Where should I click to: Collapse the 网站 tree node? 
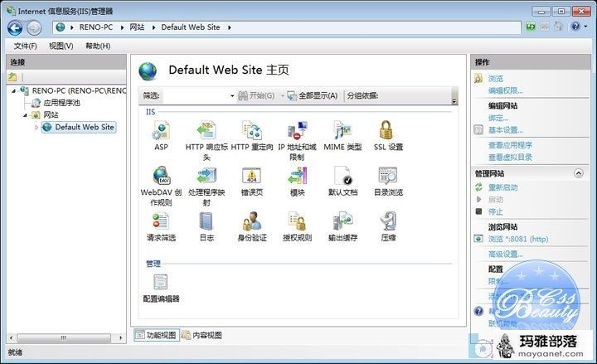25,115
